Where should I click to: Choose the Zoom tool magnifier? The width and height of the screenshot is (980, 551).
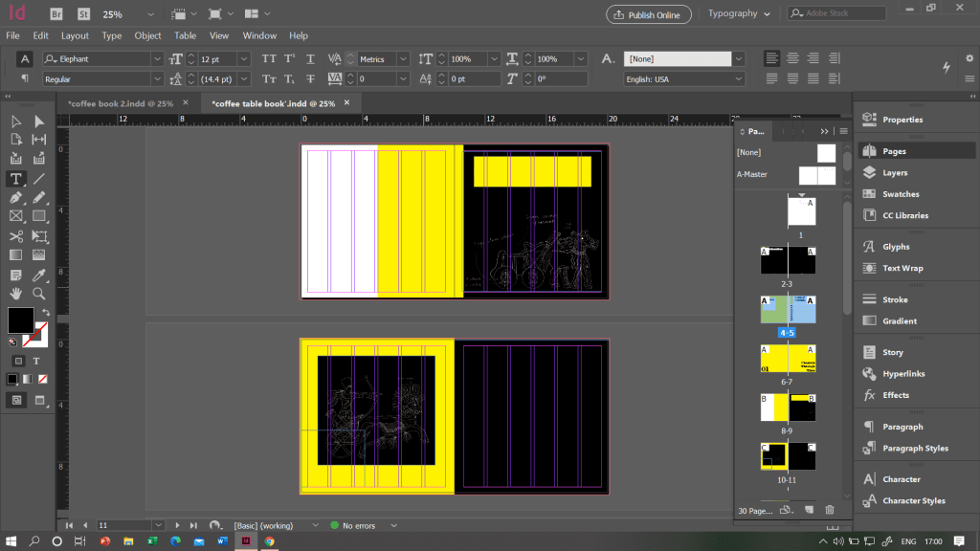tap(39, 294)
